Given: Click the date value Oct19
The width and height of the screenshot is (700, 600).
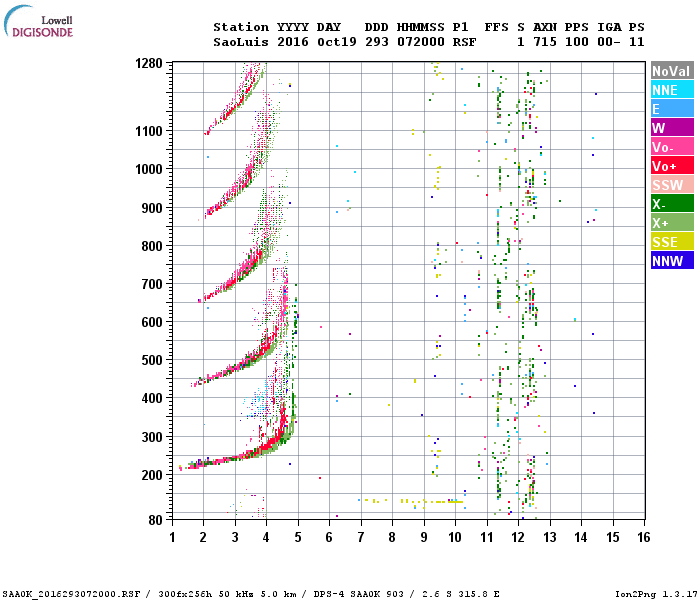Looking at the screenshot, I should point(337,42).
